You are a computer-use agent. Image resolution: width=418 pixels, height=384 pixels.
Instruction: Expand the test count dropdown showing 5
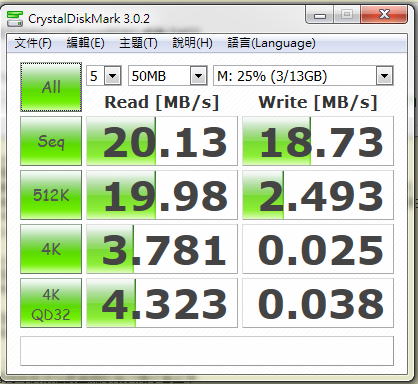point(112,76)
